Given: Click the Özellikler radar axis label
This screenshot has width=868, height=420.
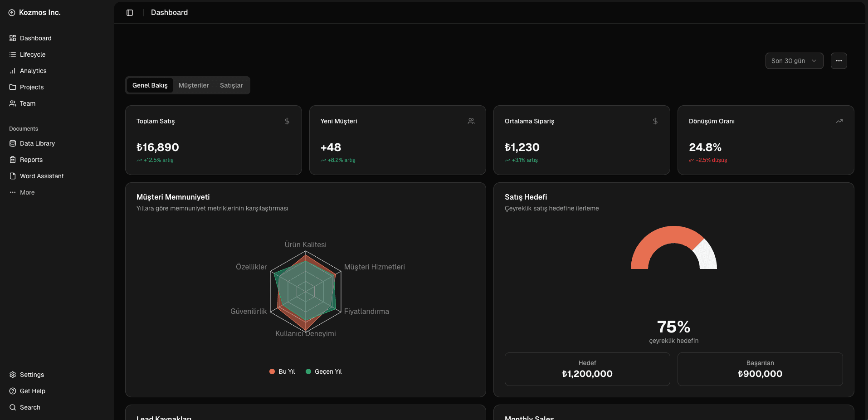Looking at the screenshot, I should point(251,267).
